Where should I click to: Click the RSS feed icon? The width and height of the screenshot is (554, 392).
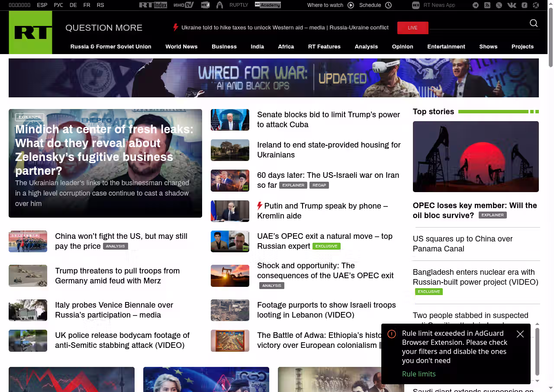[x=487, y=5]
